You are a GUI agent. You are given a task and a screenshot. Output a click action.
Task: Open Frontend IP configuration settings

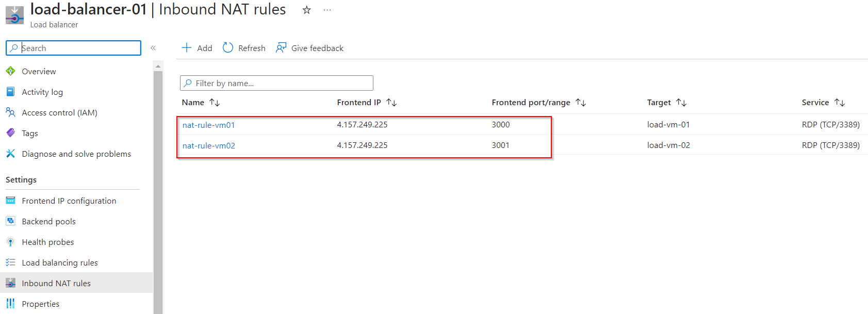(x=69, y=201)
